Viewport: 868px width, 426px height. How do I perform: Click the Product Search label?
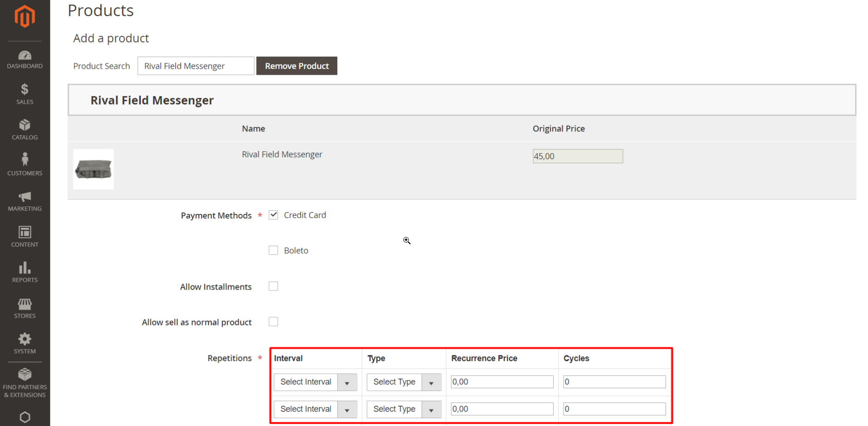102,66
